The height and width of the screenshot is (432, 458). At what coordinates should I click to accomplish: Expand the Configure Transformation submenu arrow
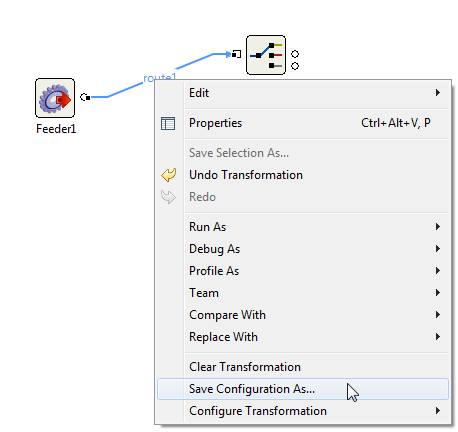[x=438, y=411]
